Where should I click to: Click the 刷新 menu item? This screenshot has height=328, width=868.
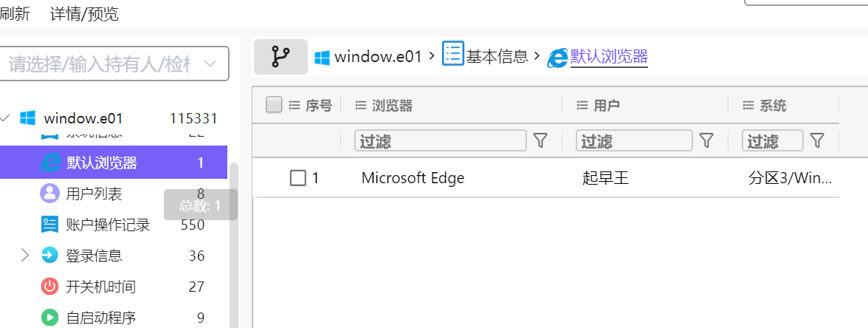pyautogui.click(x=15, y=14)
